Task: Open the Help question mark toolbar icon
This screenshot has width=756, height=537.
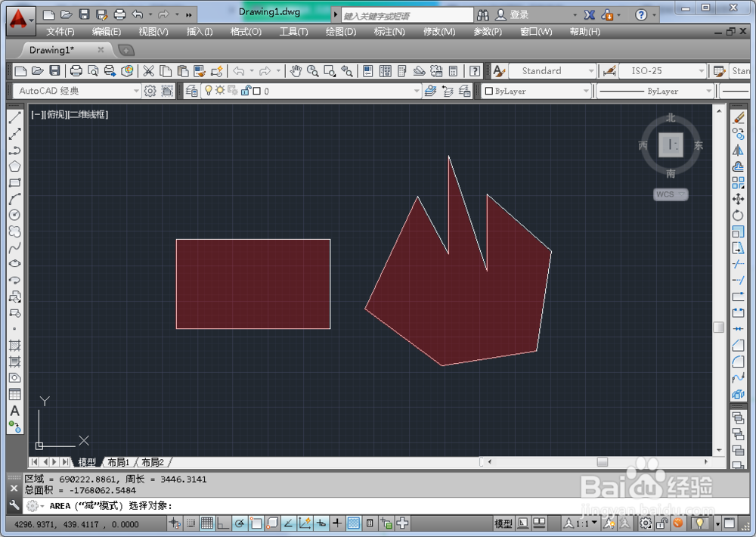Action: point(475,71)
